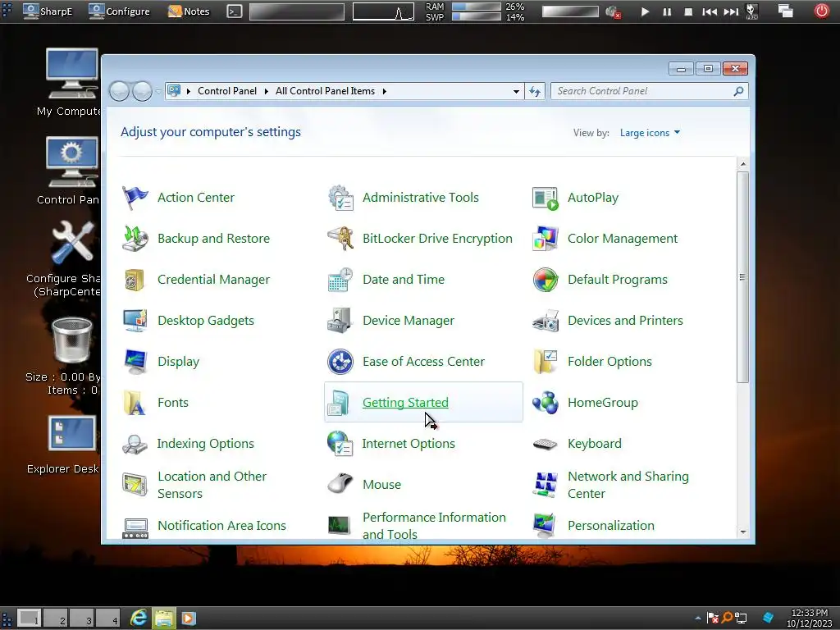Open Ease of Access Center icon
This screenshot has width=840, height=630.
340,362
